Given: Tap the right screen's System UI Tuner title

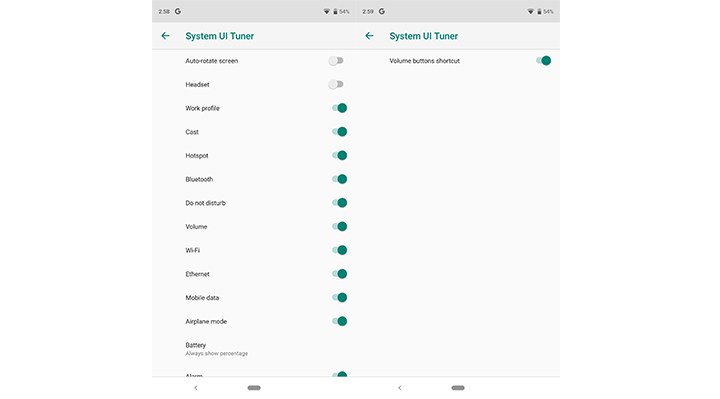Looking at the screenshot, I should tap(423, 36).
